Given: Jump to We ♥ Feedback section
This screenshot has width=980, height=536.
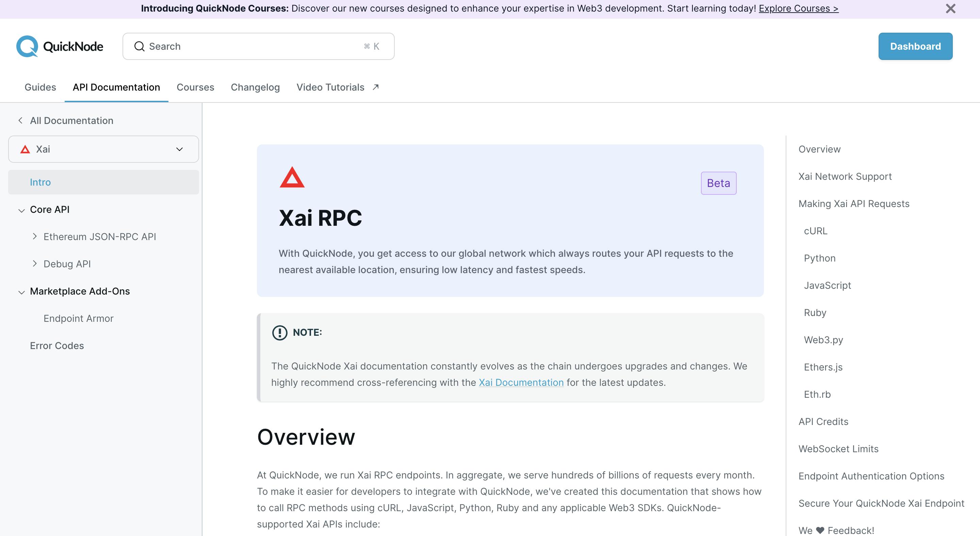Looking at the screenshot, I should [836, 530].
